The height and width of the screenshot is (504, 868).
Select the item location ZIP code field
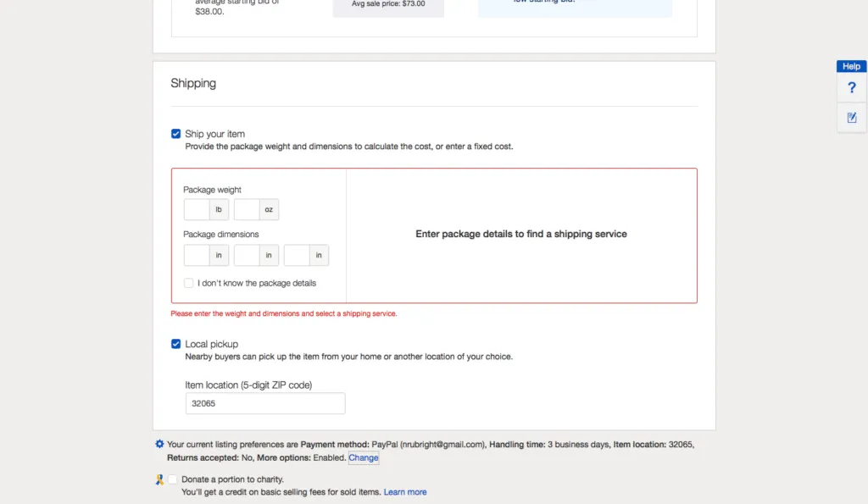click(264, 402)
